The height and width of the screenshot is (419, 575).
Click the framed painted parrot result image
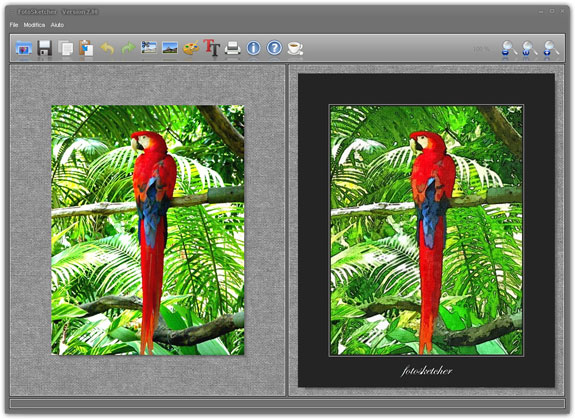click(426, 230)
